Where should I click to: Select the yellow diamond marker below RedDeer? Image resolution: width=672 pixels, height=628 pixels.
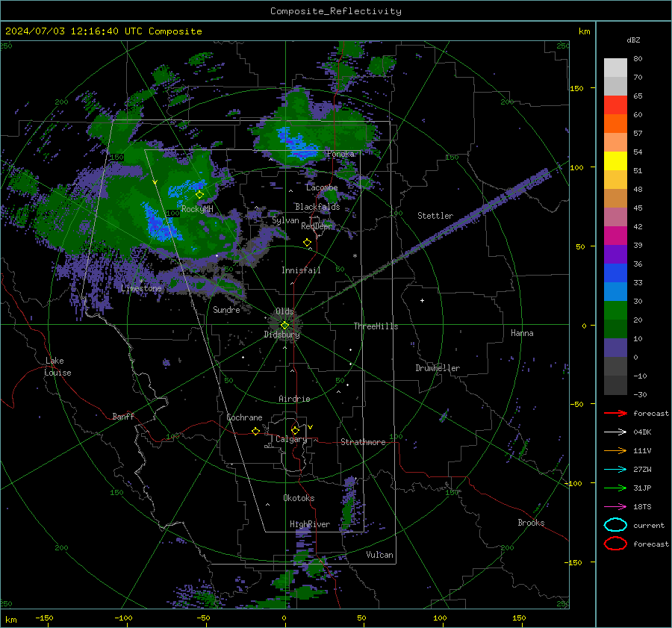(307, 243)
